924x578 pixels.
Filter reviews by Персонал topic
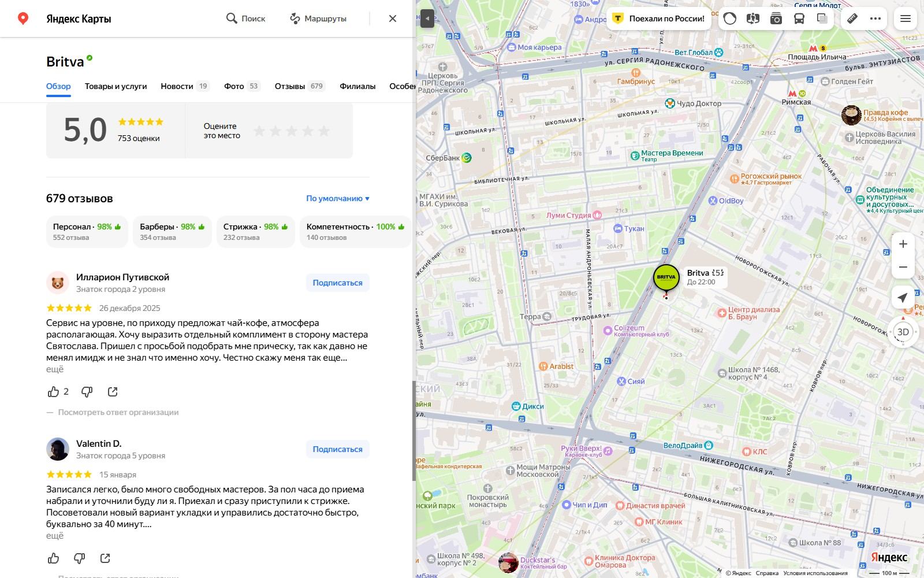click(87, 232)
